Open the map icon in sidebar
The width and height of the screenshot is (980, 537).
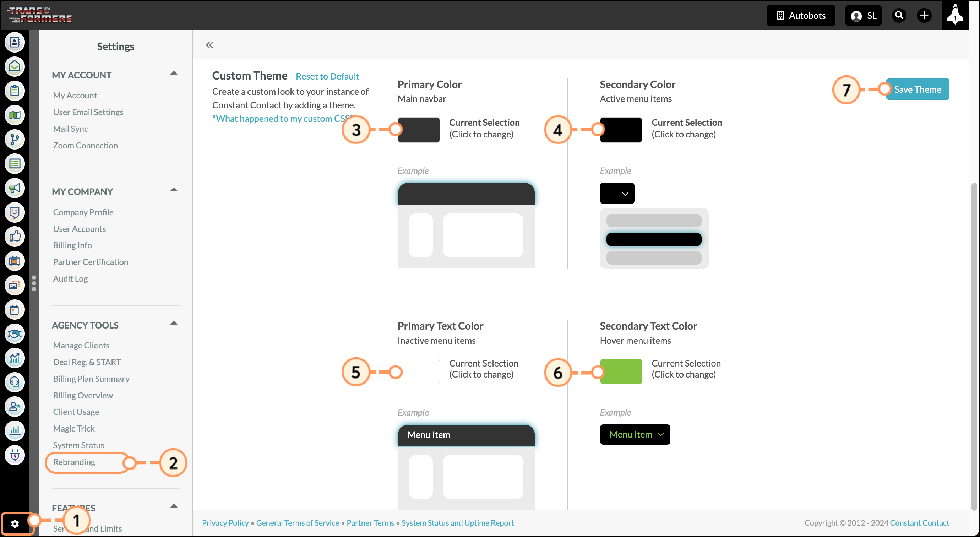click(x=15, y=115)
